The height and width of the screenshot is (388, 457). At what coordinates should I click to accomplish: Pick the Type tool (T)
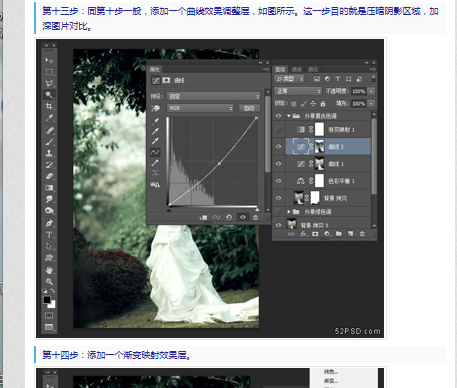tap(49, 235)
